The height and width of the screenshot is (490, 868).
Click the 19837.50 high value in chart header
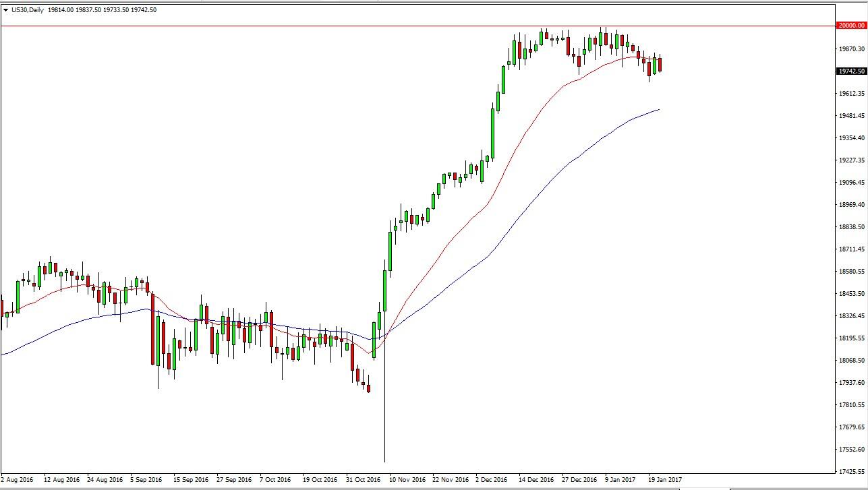[93, 10]
